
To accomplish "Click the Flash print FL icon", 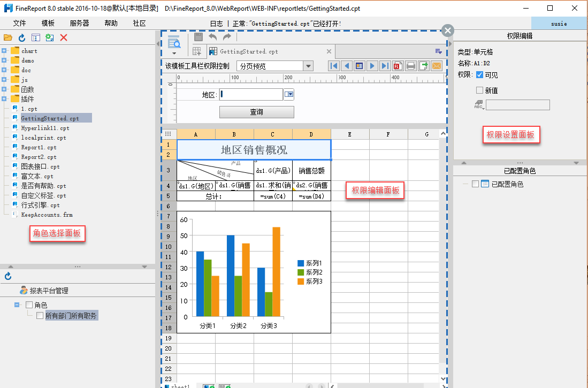I will tap(398, 66).
